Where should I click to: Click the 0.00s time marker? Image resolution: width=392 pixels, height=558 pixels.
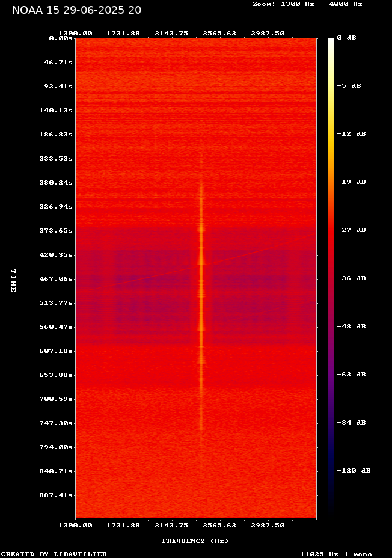pyautogui.click(x=60, y=38)
